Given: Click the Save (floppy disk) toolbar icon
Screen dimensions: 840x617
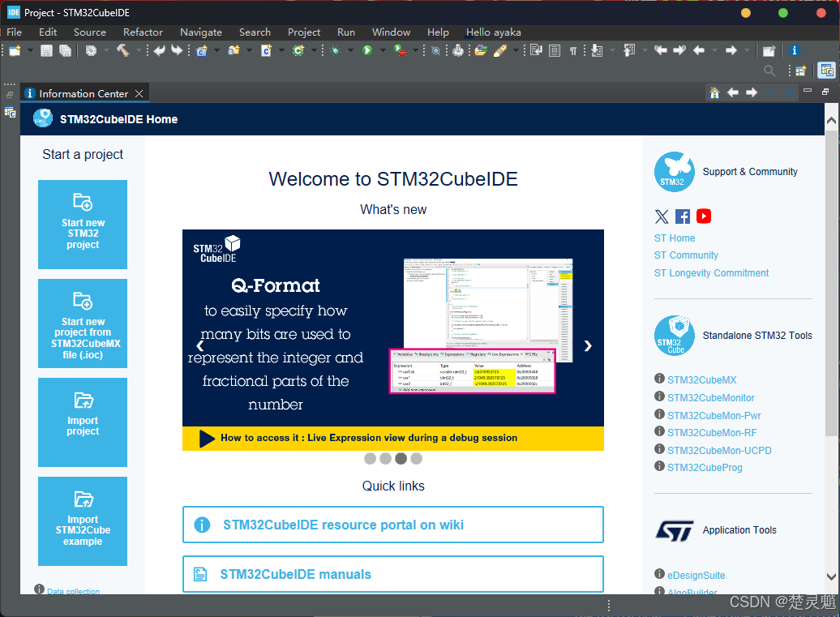Looking at the screenshot, I should (x=46, y=51).
